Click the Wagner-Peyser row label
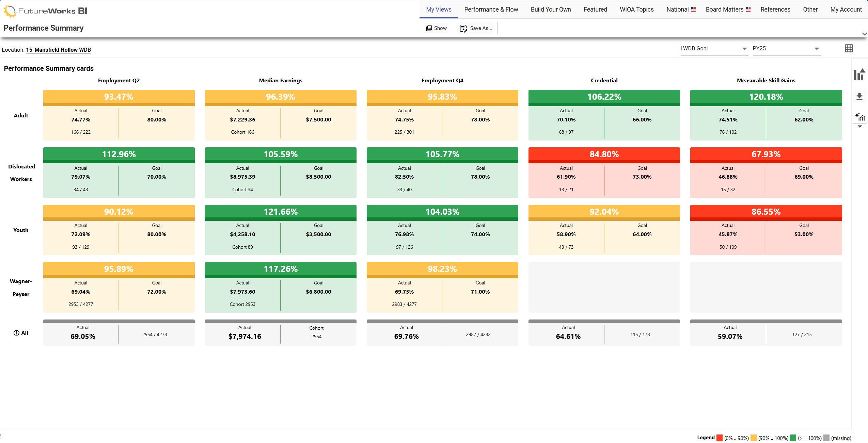This screenshot has height=443, width=868. [x=21, y=288]
